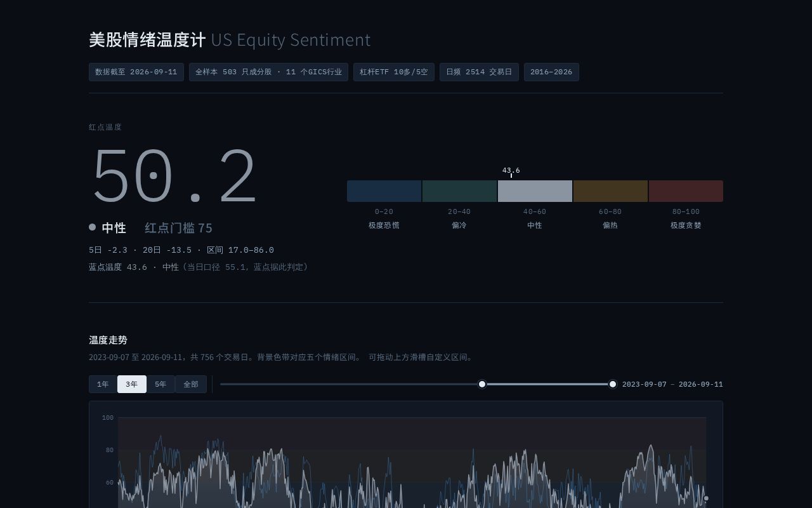Viewport: 812px width, 508px height.
Task: Click the 蓝点温度 43.6 · 中性 line
Action: pyautogui.click(x=198, y=267)
